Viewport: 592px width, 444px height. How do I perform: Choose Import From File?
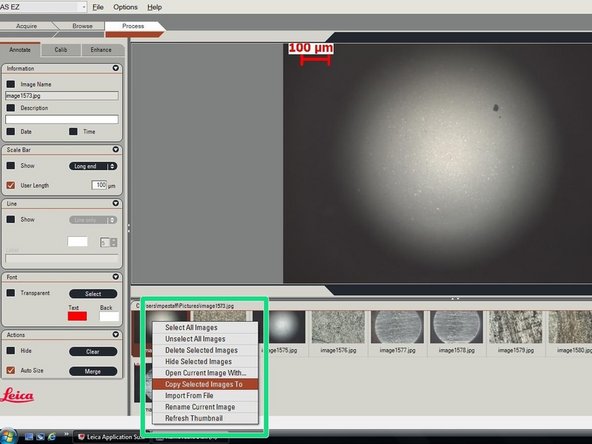pos(205,396)
